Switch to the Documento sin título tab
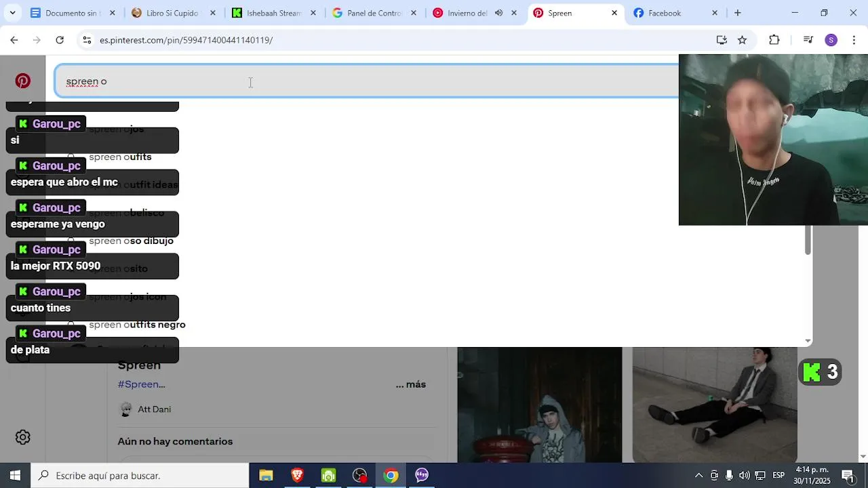 tap(73, 13)
